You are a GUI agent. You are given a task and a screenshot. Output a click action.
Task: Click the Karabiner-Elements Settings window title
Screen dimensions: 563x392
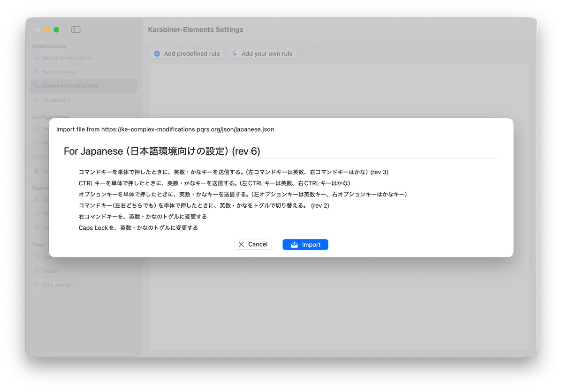196,30
